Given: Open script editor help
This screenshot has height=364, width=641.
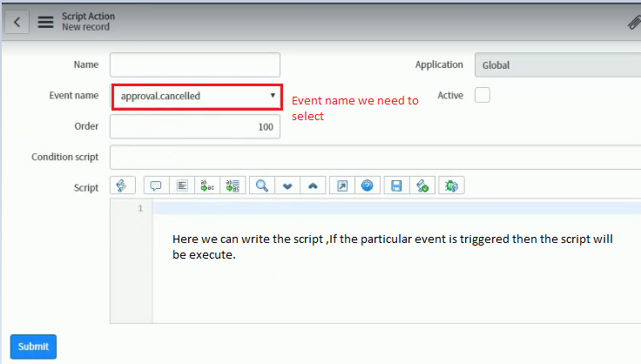Looking at the screenshot, I should [x=368, y=185].
